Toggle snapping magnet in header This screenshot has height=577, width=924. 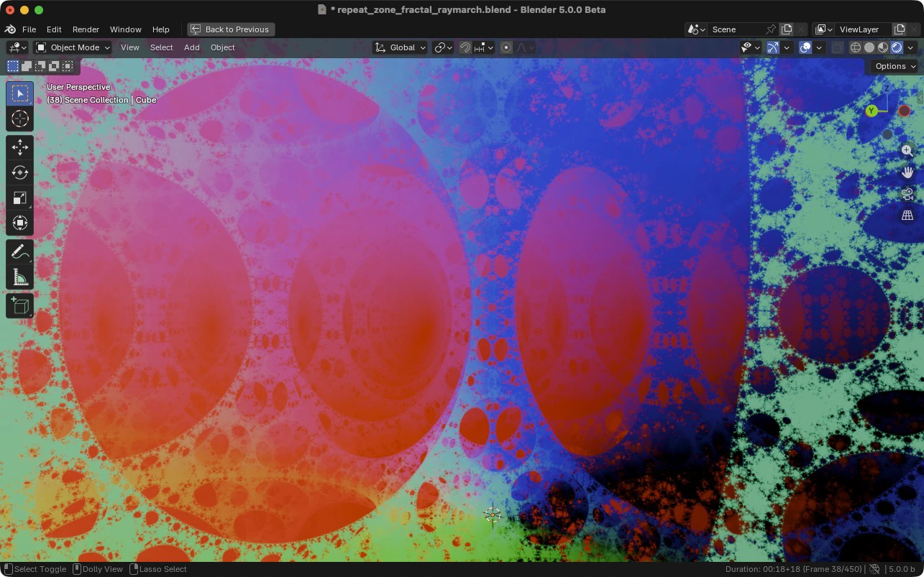(x=465, y=47)
